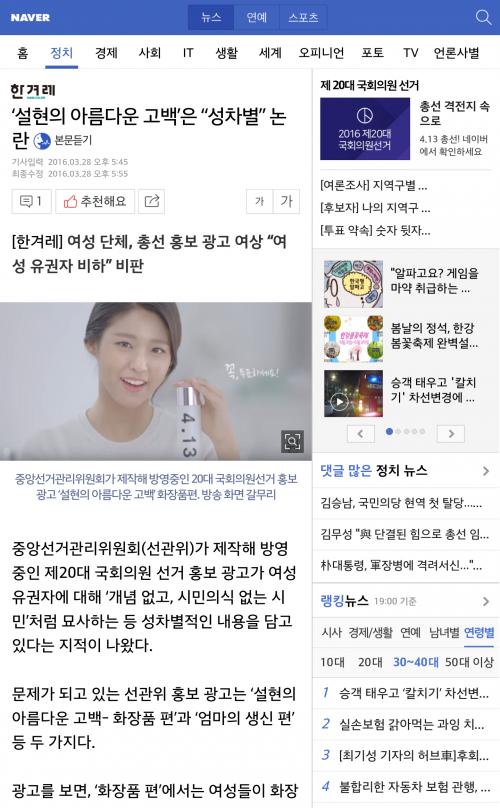The height and width of the screenshot is (808, 500).
Task: Click the 한겨레 newspaper logo
Action: (x=33, y=91)
